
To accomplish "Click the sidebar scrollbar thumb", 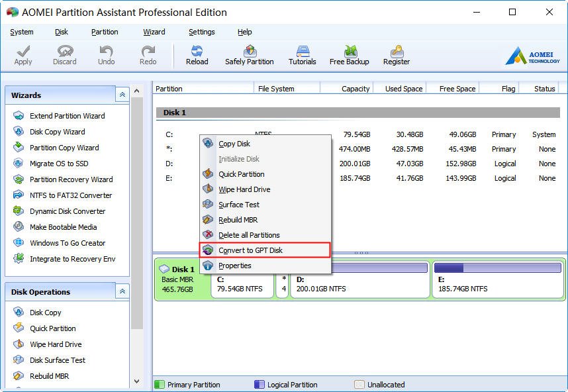I will tap(136, 213).
